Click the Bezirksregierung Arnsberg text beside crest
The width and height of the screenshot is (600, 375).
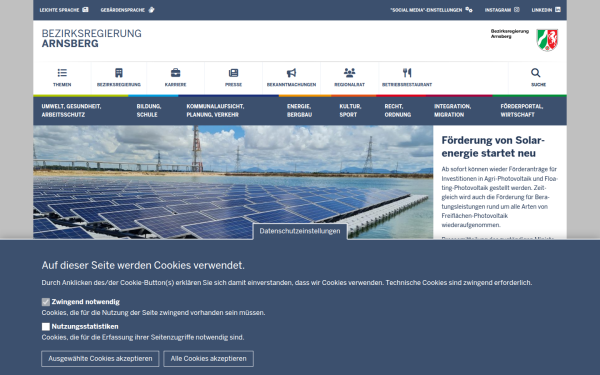(x=510, y=34)
